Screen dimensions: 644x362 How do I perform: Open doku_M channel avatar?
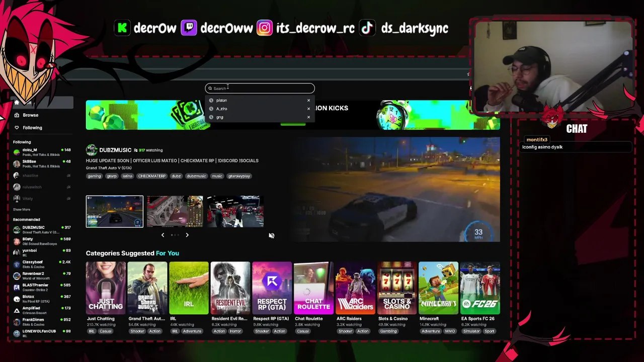[17, 152]
